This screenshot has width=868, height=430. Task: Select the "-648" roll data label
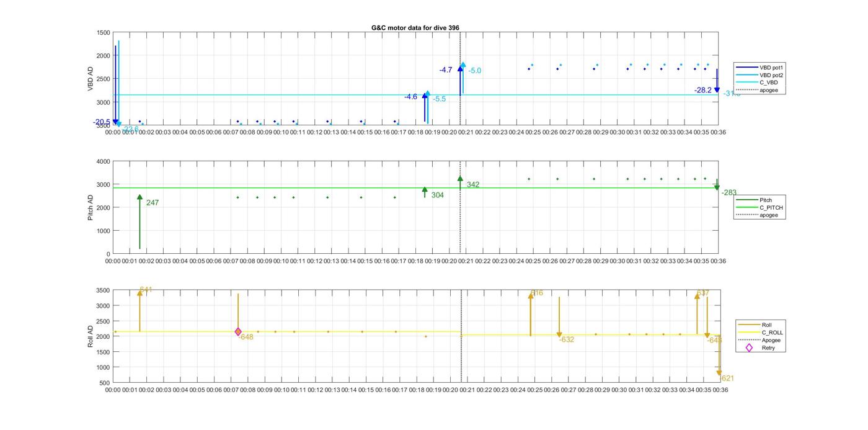[246, 337]
